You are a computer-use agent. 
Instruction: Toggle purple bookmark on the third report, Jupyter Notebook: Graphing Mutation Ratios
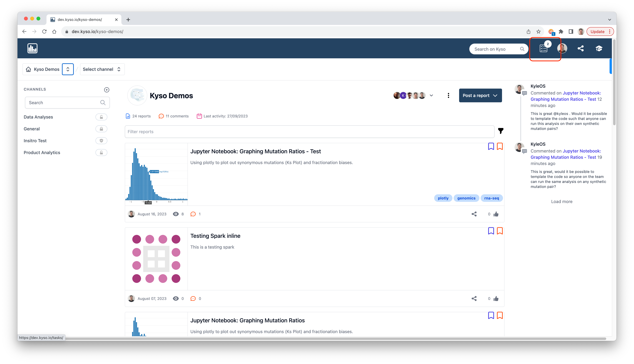491,315
